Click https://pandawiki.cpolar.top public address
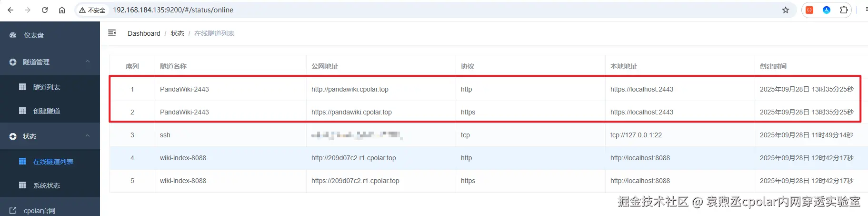Screen dimensions: 868x216 351,112
